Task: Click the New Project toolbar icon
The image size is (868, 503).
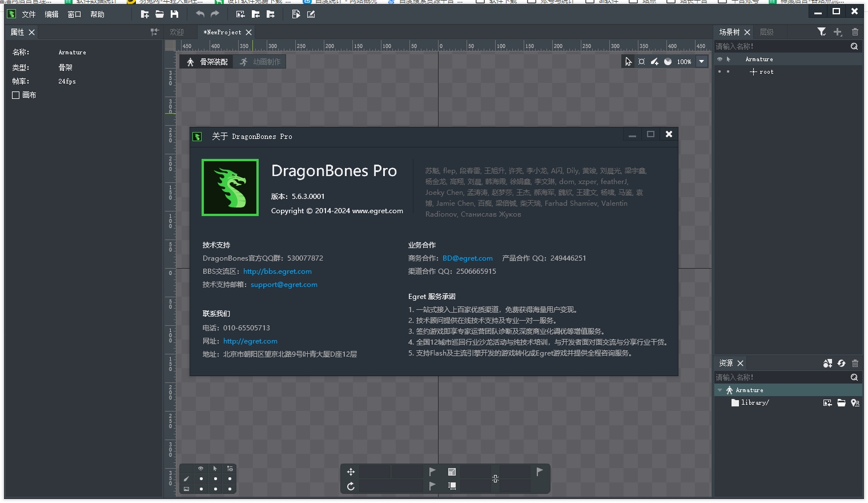Action: 145,14
